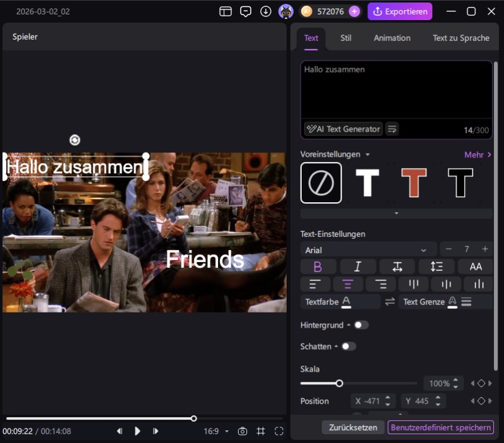
Task: Change the line spacing setting
Action: coord(436,267)
